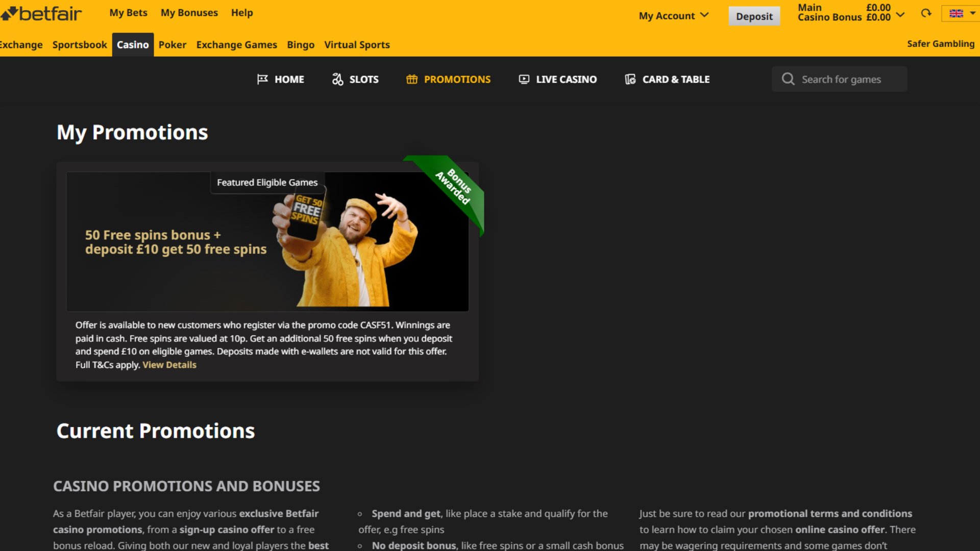This screenshot has width=980, height=551.
Task: Go to casino HOME section
Action: coord(281,79)
